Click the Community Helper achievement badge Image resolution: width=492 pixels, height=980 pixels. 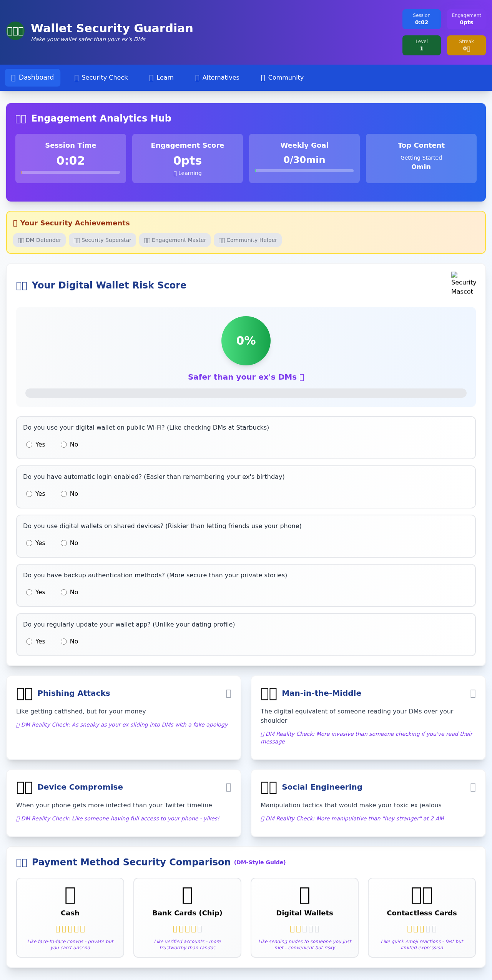pos(248,240)
